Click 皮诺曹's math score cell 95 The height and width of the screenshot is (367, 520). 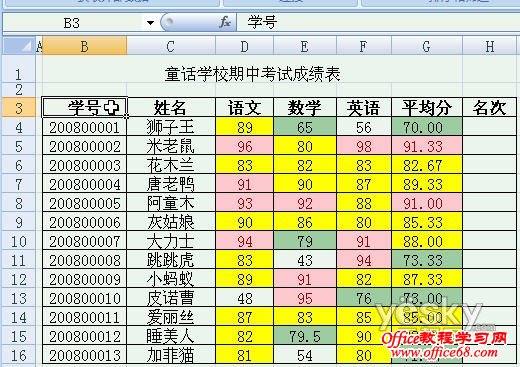pos(305,298)
